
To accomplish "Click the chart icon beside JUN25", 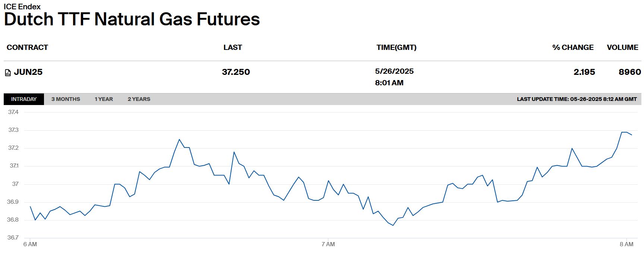I will 8,73.
